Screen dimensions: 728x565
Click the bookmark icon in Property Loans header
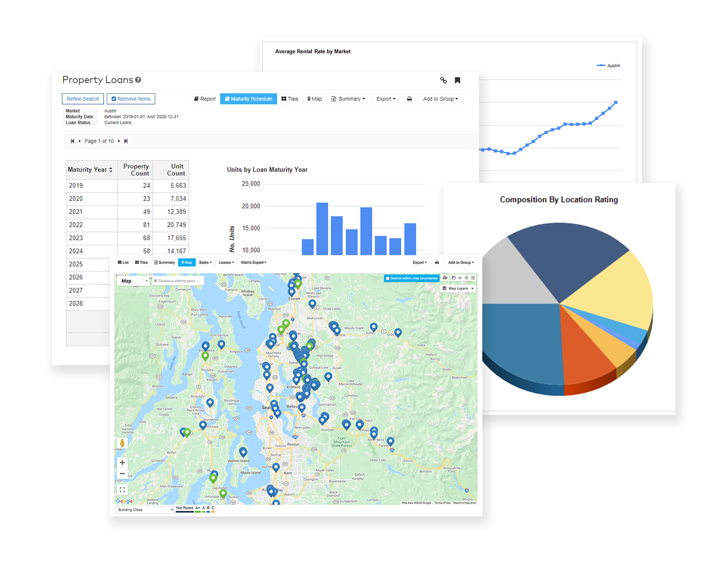457,80
